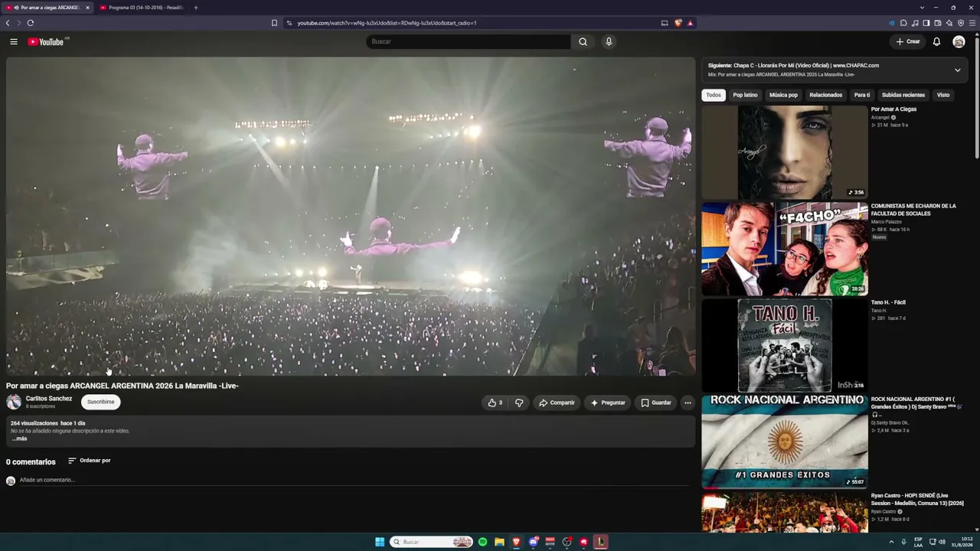Open the Ryan Castro HOPI SENDÉ thumbnail
The image size is (980, 551).
tap(785, 512)
